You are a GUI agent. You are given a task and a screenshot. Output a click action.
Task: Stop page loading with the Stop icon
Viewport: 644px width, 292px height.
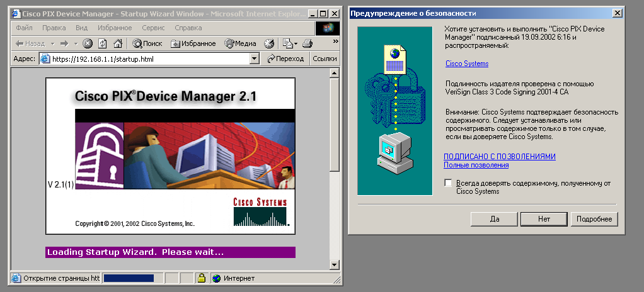[x=88, y=43]
